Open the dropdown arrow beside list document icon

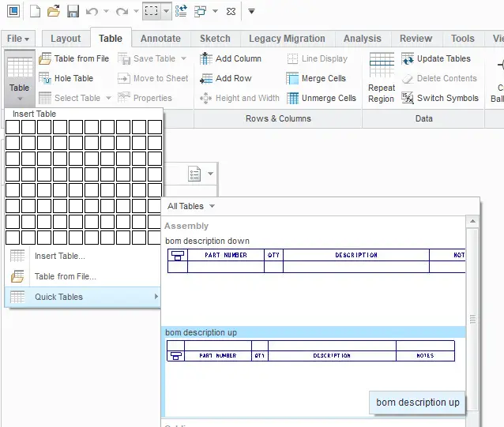(x=211, y=174)
